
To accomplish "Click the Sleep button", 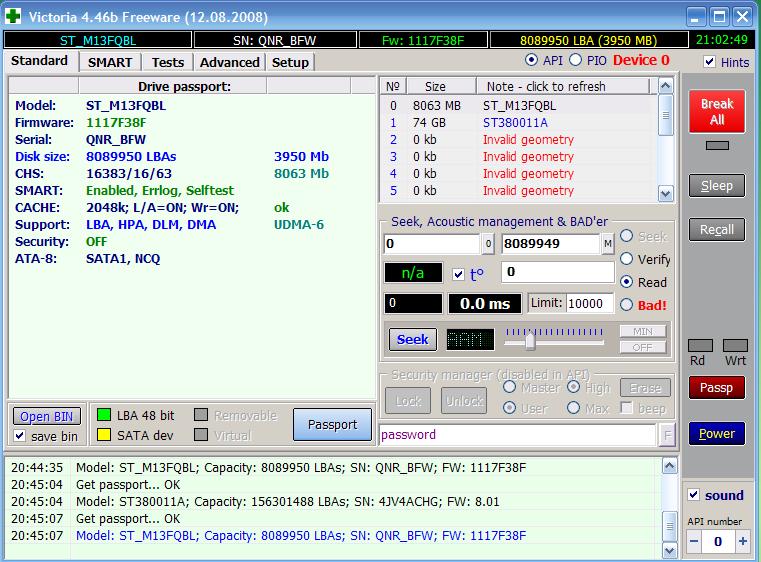I will click(717, 185).
